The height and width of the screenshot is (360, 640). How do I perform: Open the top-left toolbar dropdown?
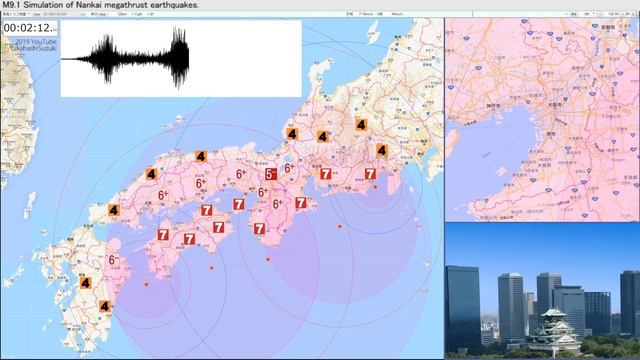click(16, 14)
